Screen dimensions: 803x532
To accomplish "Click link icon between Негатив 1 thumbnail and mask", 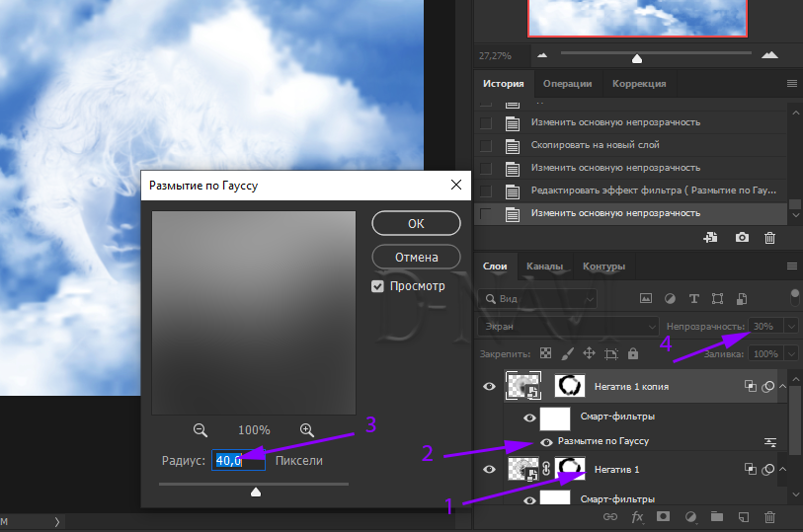I will [x=546, y=469].
